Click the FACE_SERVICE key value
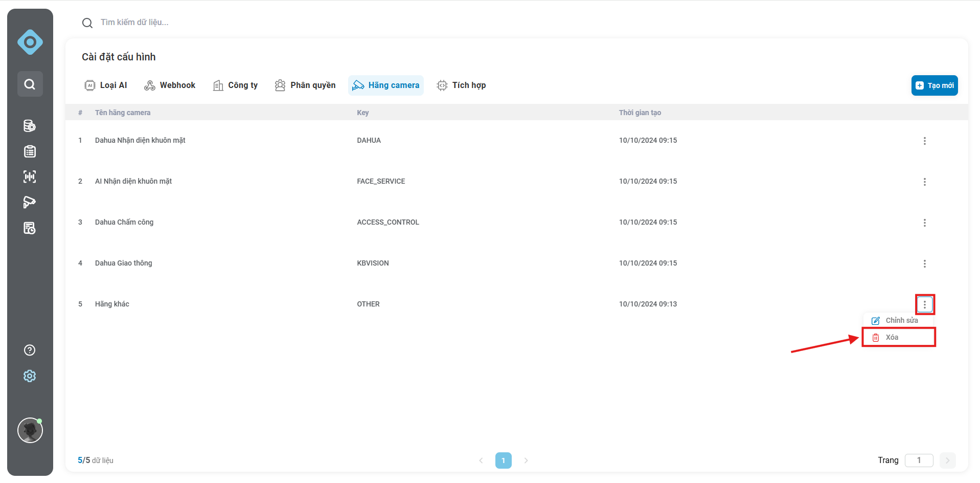Image resolution: width=980 pixels, height=483 pixels. (381, 181)
